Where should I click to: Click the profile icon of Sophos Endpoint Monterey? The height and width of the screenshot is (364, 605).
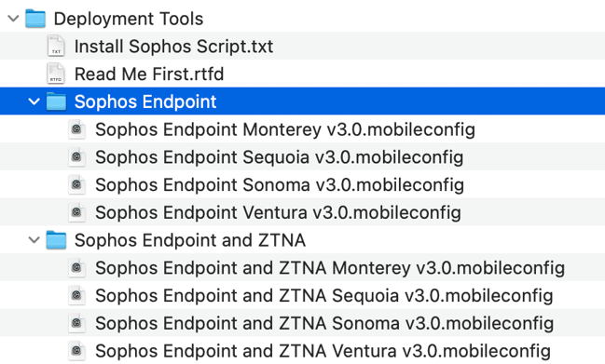tap(76, 129)
